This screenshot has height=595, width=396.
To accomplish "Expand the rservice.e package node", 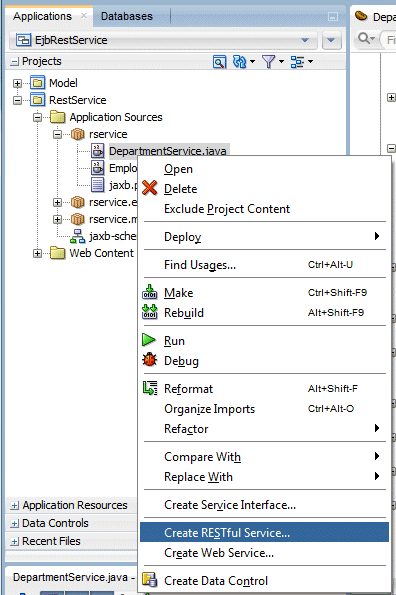I will click(57, 202).
